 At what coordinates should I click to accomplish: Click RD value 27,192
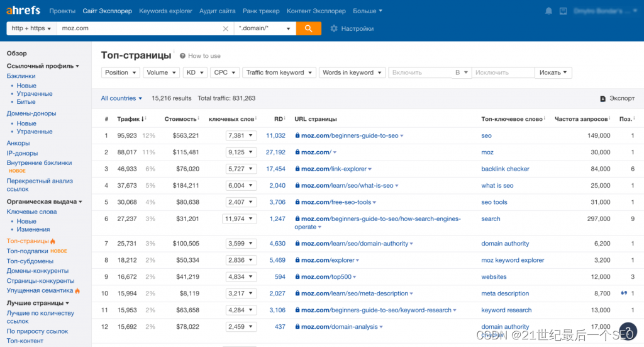(x=275, y=152)
